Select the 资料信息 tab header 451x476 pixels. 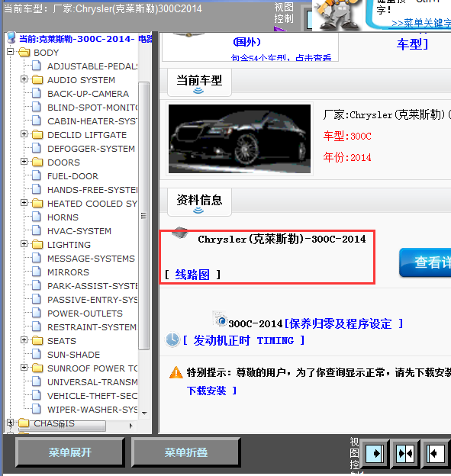click(199, 202)
